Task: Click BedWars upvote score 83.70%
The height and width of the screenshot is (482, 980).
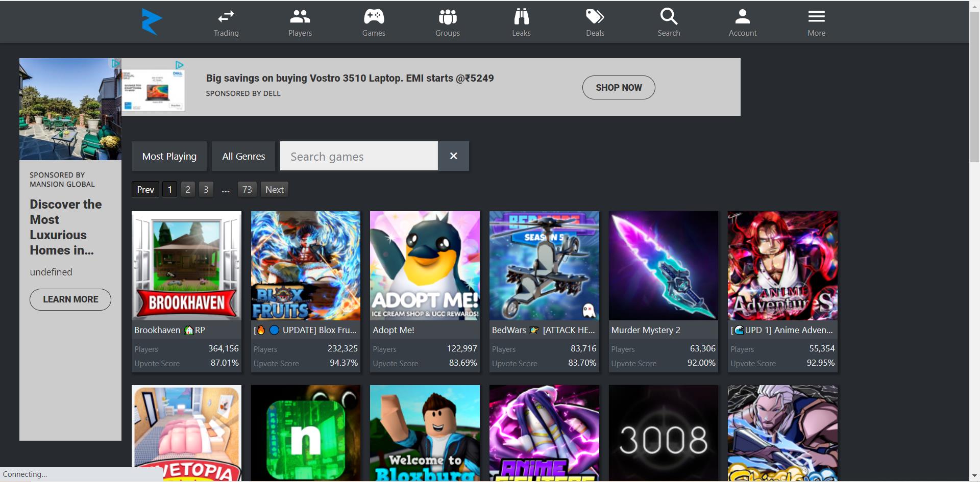Action: 582,363
